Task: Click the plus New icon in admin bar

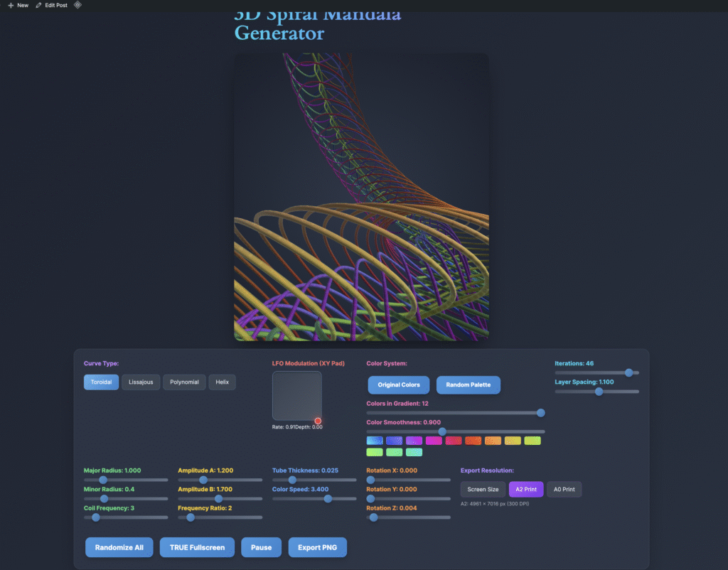Action: (x=11, y=5)
